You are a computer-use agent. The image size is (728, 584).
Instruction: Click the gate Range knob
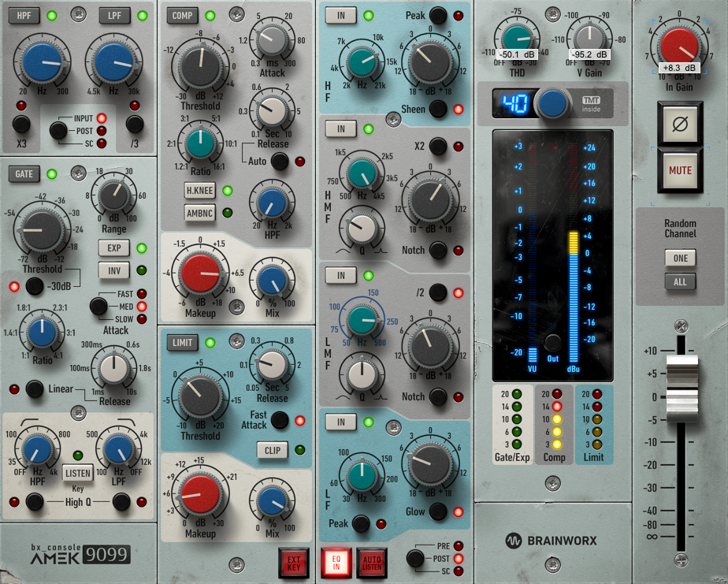pos(113,195)
